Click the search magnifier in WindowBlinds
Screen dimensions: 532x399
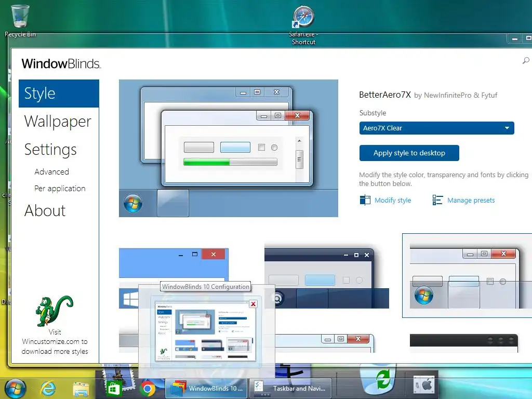tap(526, 61)
